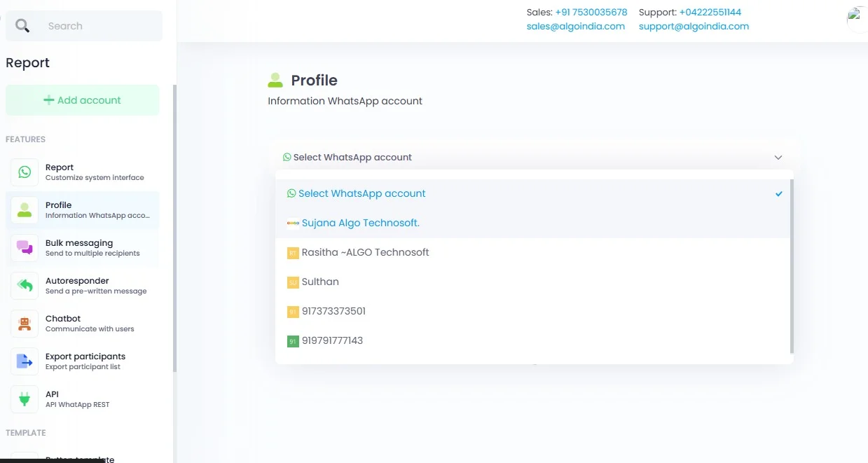Click the search magnifying glass icon
868x463 pixels.
[x=22, y=26]
